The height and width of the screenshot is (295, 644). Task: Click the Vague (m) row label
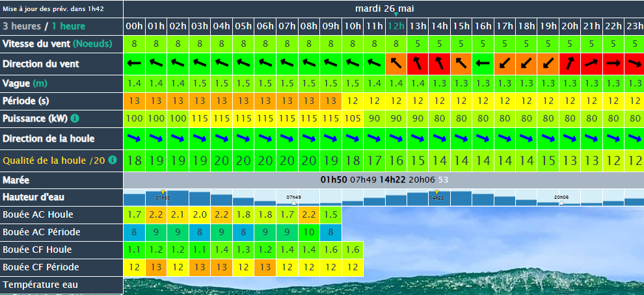coord(25,84)
